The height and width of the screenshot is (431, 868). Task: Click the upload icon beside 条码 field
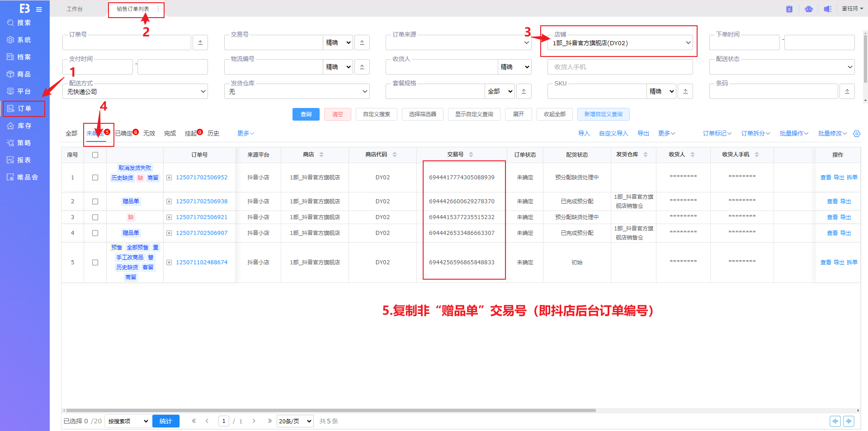click(x=847, y=91)
